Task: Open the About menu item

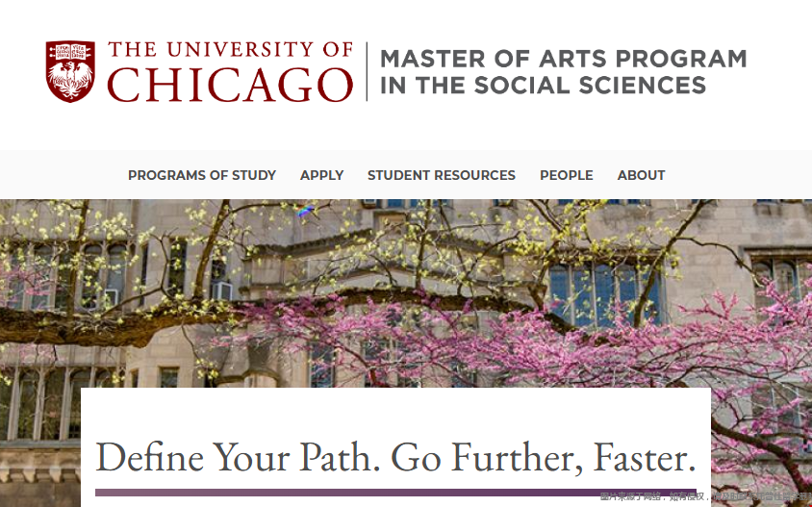Action: (641, 175)
